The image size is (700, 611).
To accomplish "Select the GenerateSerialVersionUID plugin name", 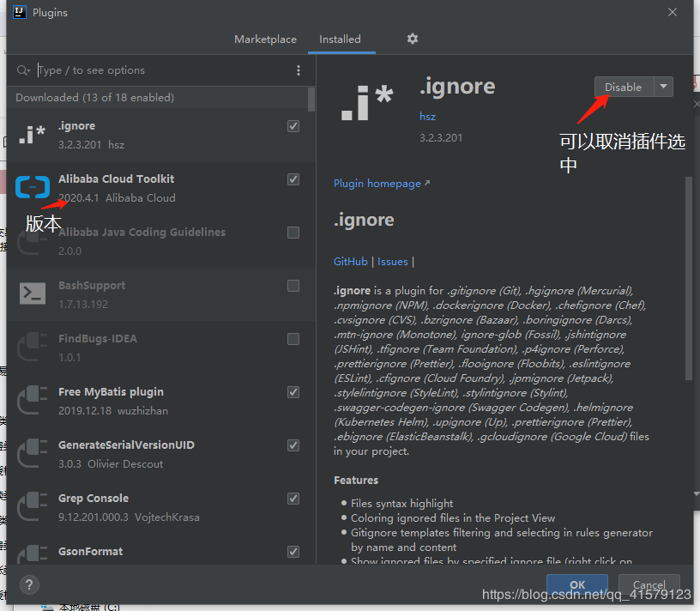I will click(x=126, y=445).
